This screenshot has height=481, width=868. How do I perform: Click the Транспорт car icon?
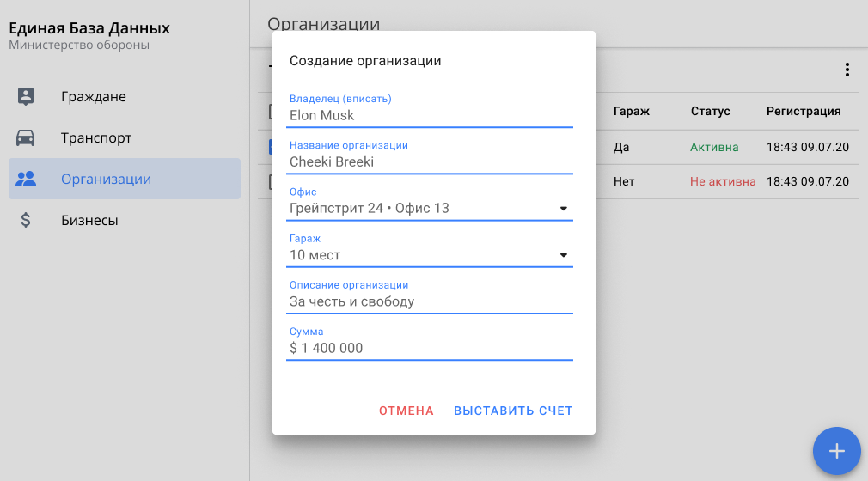[x=26, y=137]
